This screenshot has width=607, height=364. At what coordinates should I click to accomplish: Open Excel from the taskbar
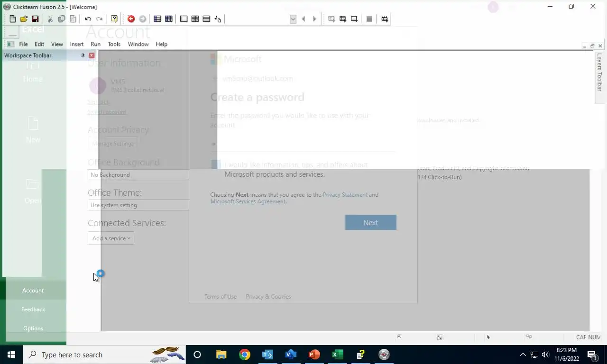[x=338, y=355]
